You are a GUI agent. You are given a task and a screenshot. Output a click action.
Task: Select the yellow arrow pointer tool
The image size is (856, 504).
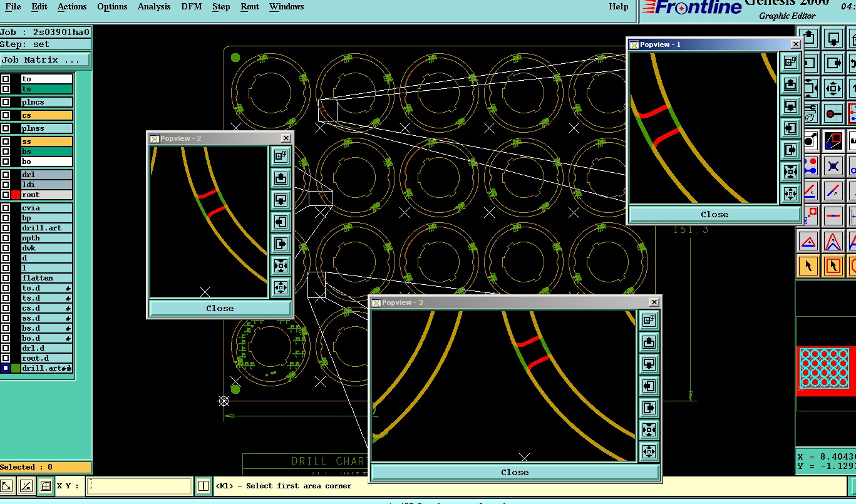pyautogui.click(x=808, y=265)
